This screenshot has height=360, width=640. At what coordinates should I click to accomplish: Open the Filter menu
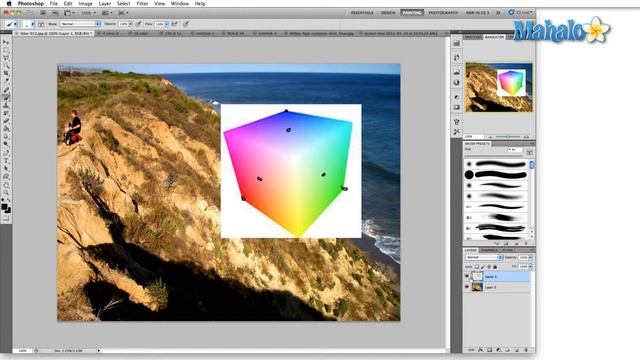tap(142, 4)
